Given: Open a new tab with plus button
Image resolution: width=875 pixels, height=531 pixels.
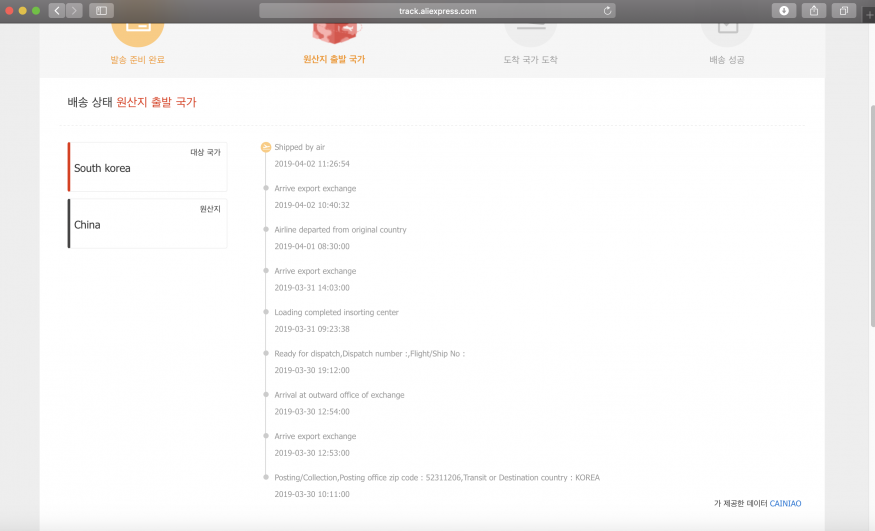Looking at the screenshot, I should pyautogui.click(x=869, y=15).
